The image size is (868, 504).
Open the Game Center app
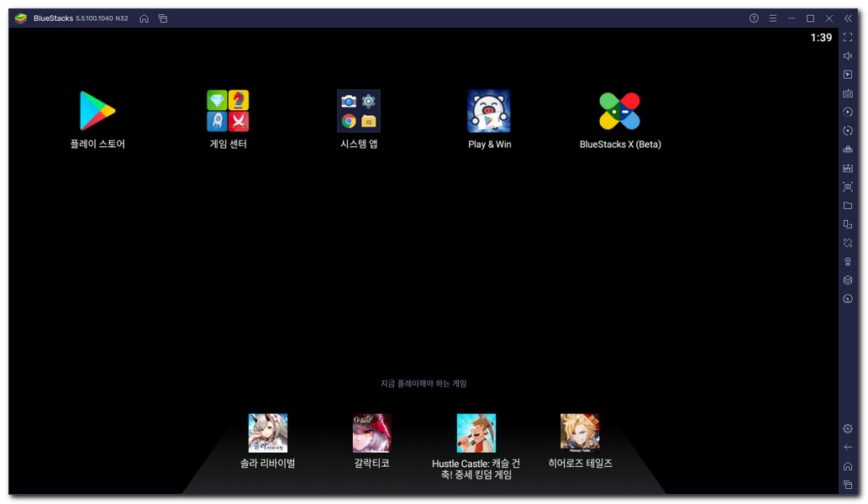pos(228,111)
